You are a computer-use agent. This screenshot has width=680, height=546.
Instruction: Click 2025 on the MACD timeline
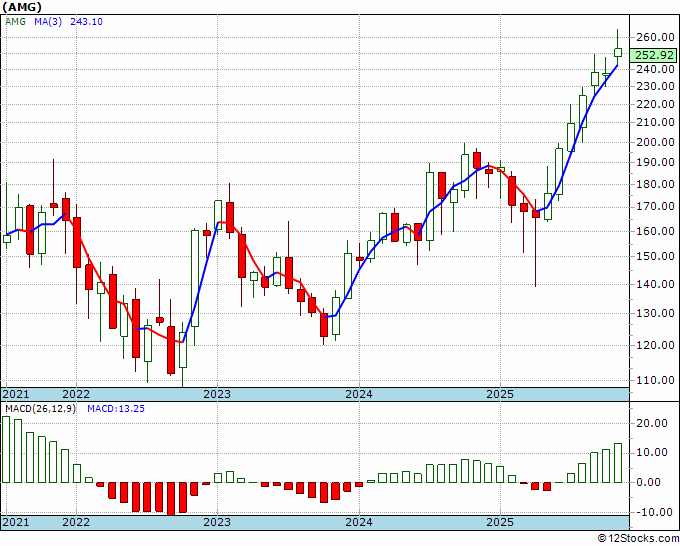click(x=500, y=522)
